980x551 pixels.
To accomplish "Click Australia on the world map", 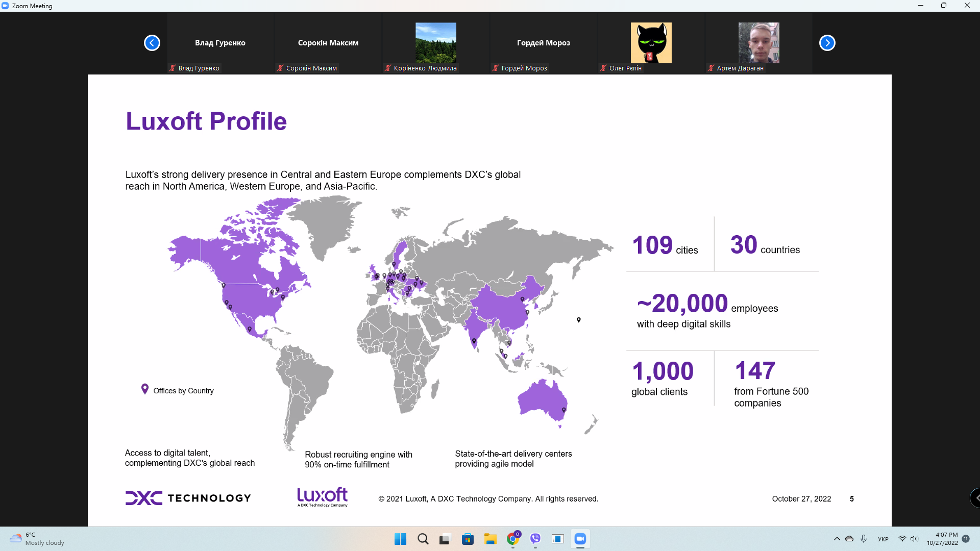I will pyautogui.click(x=542, y=400).
